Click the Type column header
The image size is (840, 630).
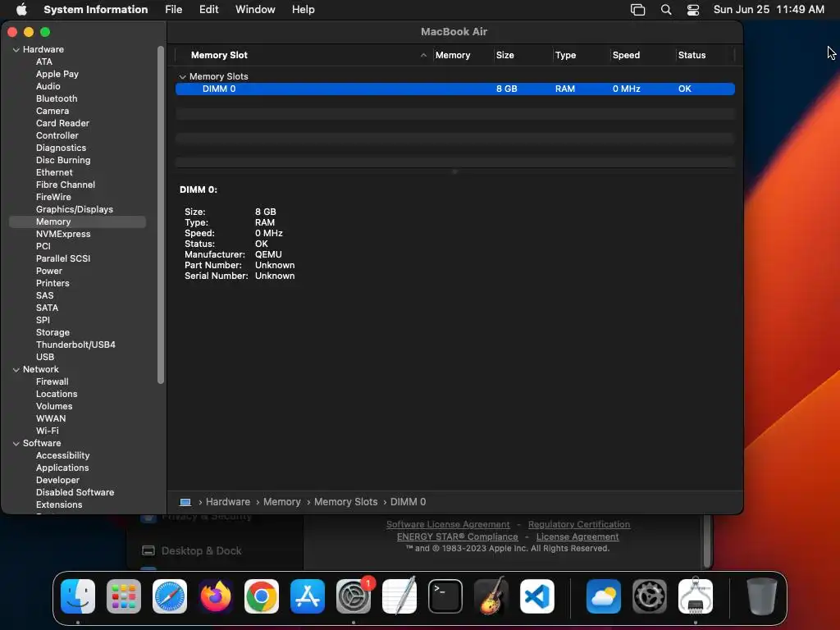click(x=565, y=55)
